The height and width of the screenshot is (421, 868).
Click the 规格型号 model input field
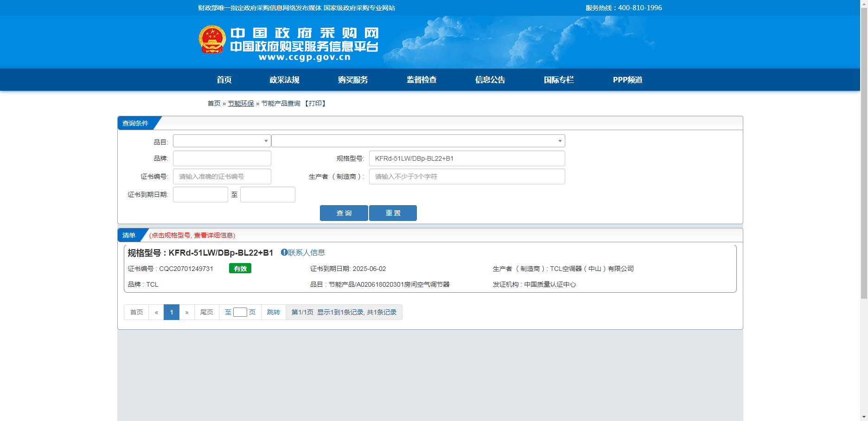point(467,158)
